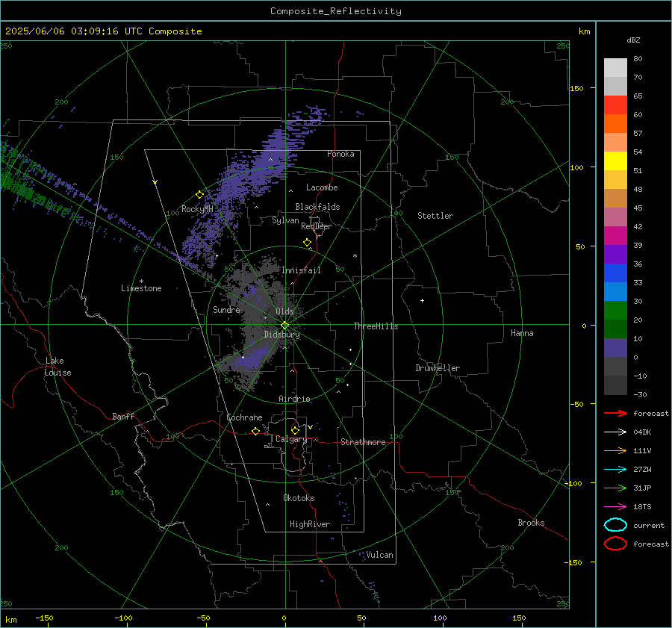This screenshot has height=628, width=672.
Task: Click the Okotoks town label
Action: pos(299,498)
